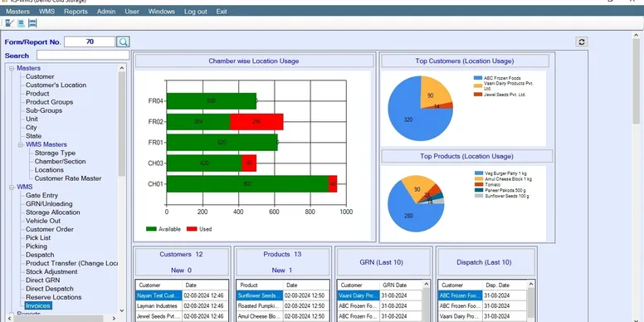Collapse the WMS Masters tree node
This screenshot has width=644, height=322.
21,144
